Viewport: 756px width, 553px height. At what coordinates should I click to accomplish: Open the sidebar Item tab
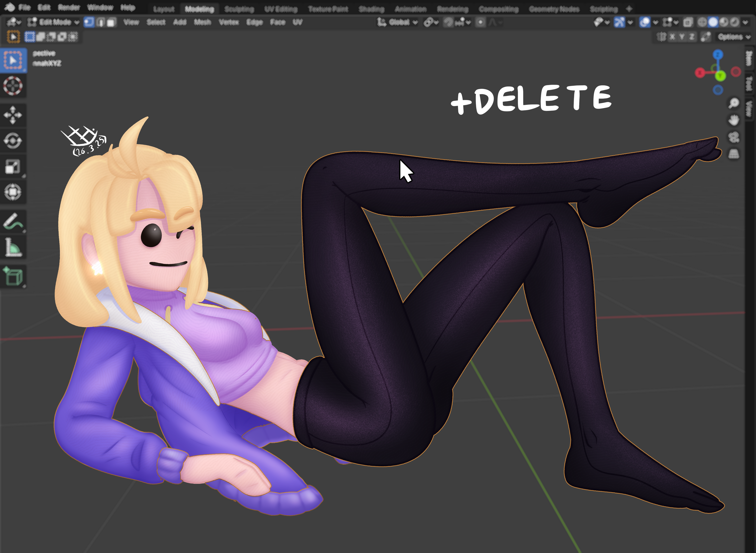(x=749, y=59)
